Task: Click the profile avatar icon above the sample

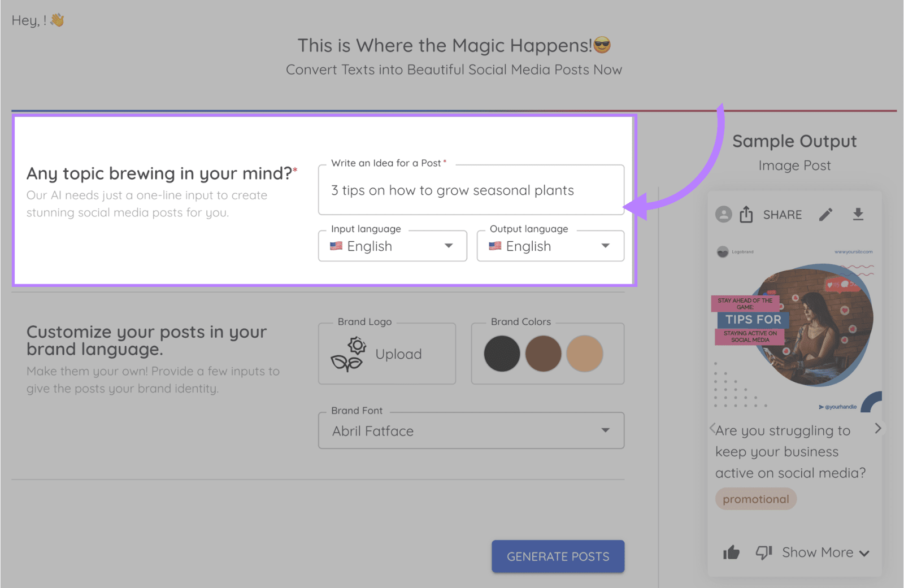Action: click(x=724, y=215)
